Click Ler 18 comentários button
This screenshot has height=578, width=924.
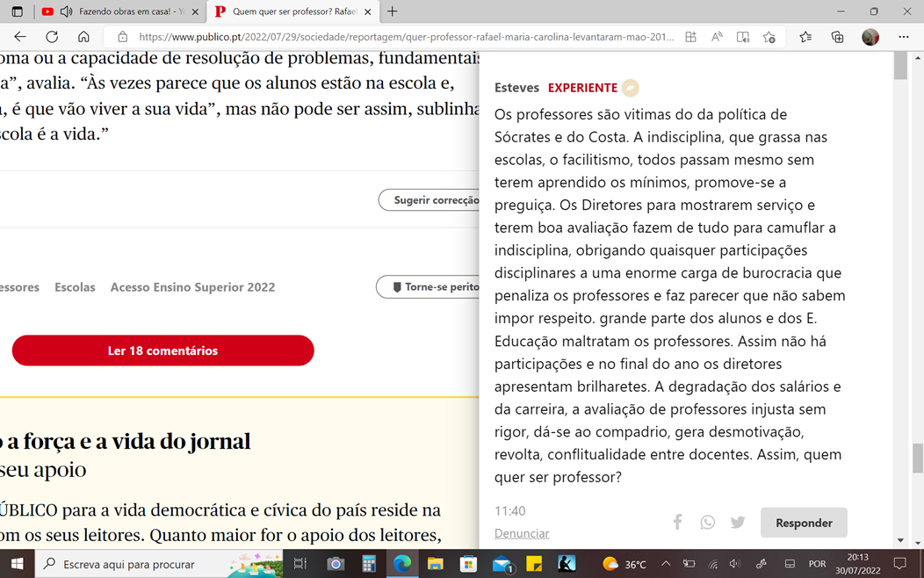tap(162, 350)
